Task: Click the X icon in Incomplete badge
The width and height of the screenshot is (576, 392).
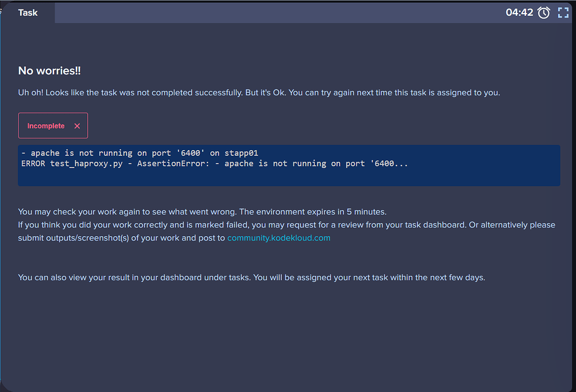Action: click(77, 126)
